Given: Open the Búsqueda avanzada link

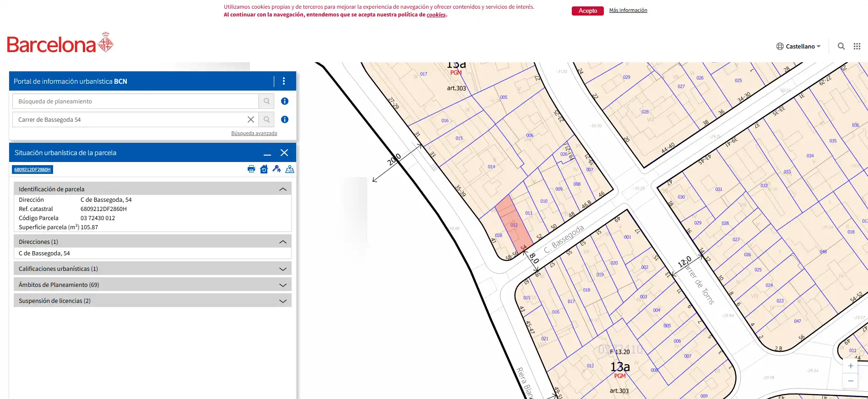Looking at the screenshot, I should click(254, 133).
